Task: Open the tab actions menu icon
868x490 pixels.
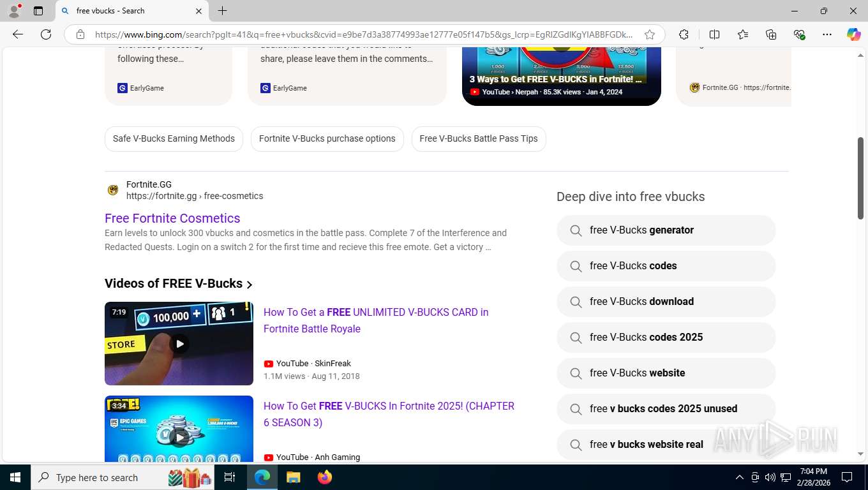Action: [38, 11]
